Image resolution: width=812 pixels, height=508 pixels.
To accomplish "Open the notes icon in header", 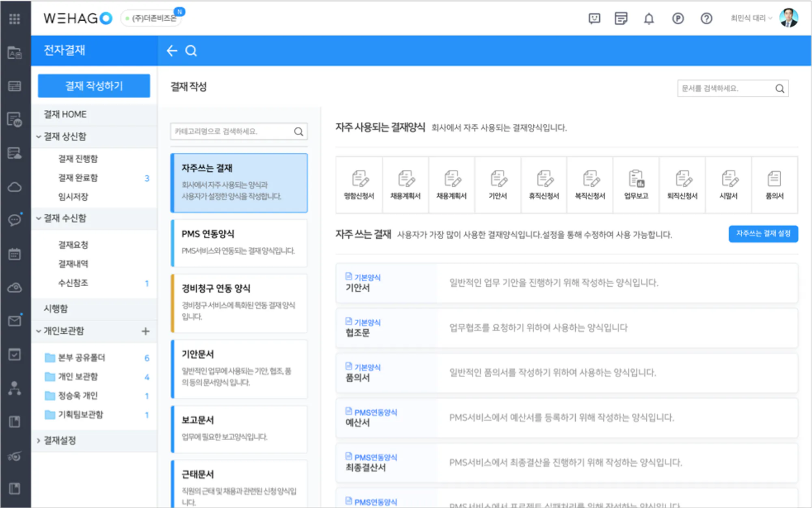I will 621,19.
